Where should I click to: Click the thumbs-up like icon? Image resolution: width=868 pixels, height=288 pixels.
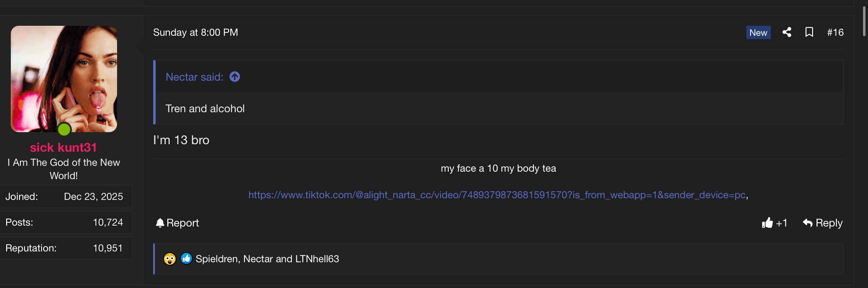[767, 223]
